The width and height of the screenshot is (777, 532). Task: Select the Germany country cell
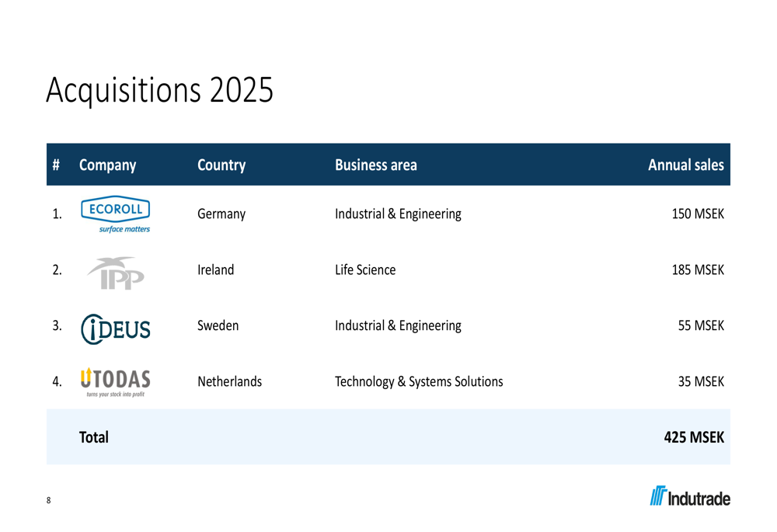(x=221, y=214)
